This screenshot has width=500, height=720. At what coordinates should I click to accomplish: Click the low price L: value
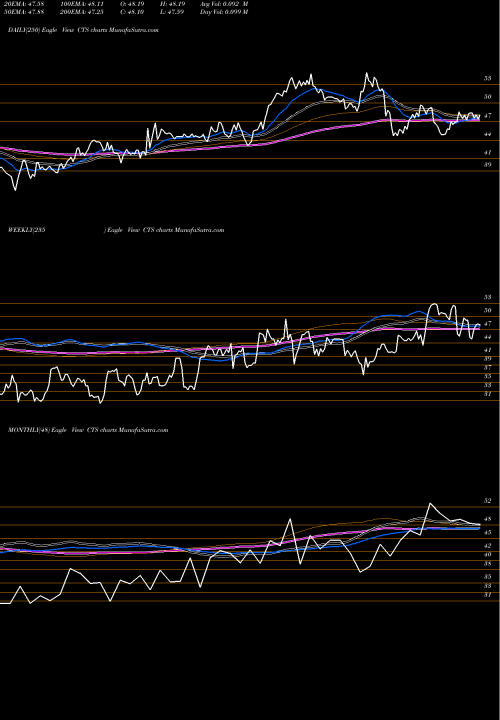(x=173, y=11)
